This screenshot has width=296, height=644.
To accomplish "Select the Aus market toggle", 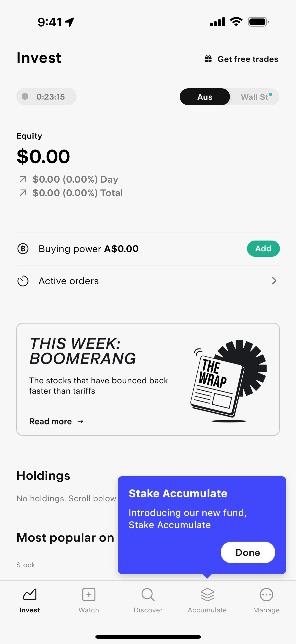I will 205,97.
